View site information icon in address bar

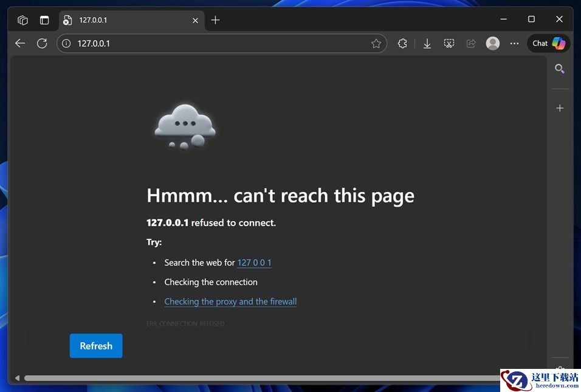[66, 43]
